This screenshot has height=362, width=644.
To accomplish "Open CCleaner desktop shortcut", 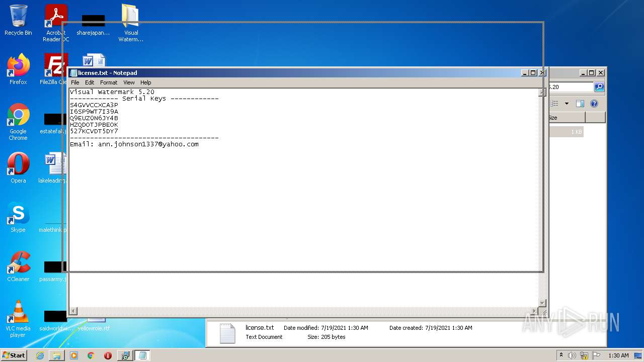I will 18,266.
